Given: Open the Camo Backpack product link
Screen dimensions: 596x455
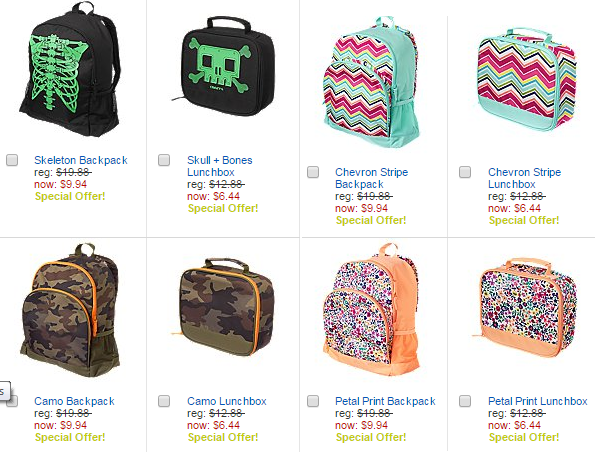Looking at the screenshot, I should click(x=74, y=401).
